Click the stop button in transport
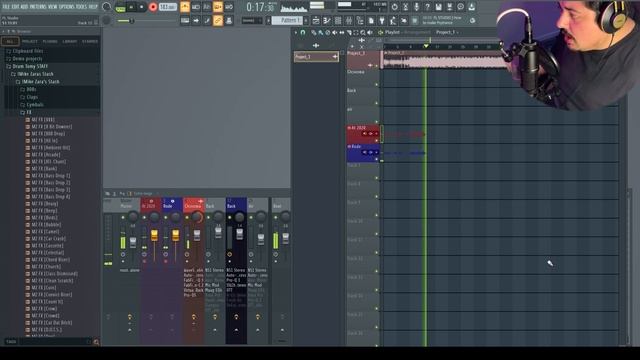The width and height of the screenshot is (640, 360). coord(142,7)
